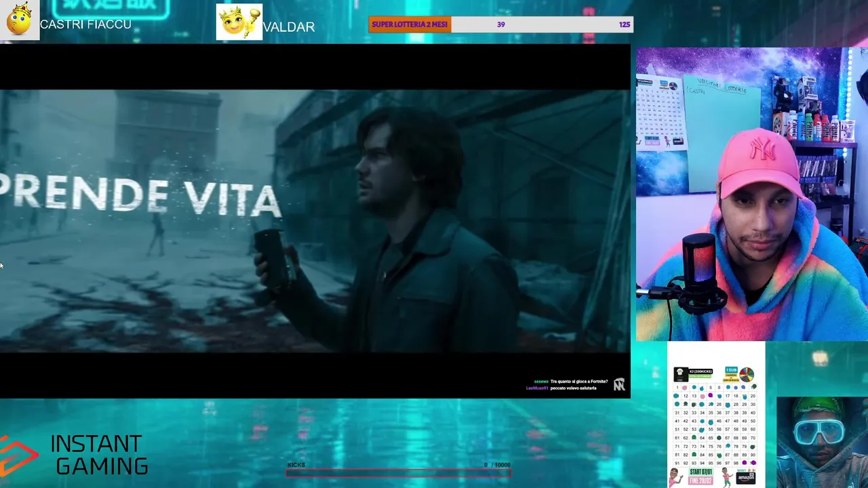Click number 50 on the lottery board

(753, 421)
